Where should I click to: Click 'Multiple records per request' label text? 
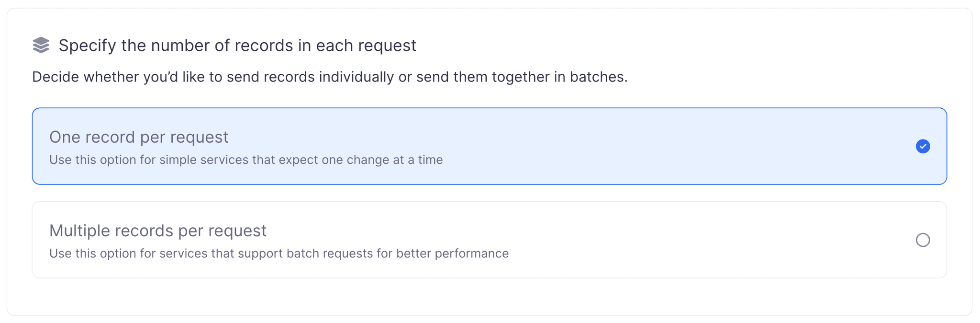click(x=158, y=231)
